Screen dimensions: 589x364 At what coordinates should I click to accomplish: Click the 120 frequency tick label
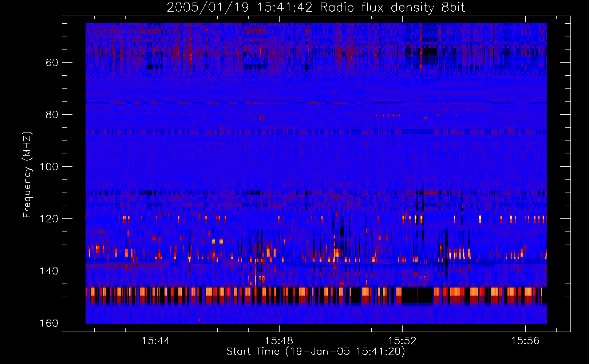click(49, 219)
